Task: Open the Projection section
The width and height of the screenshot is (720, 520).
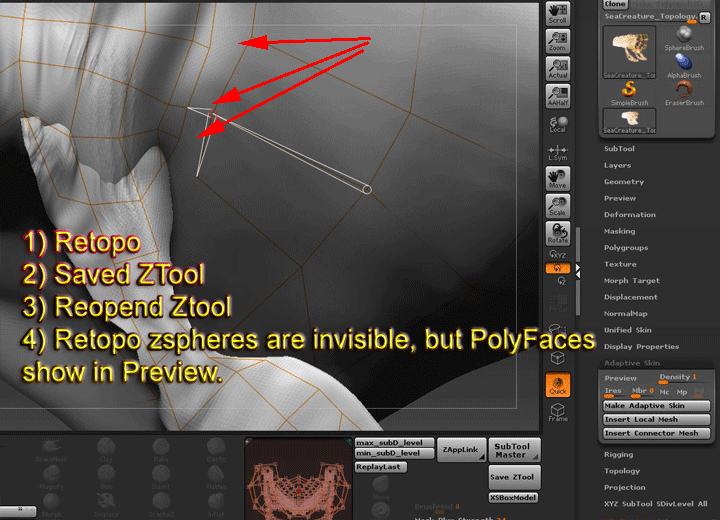Action: tap(624, 488)
